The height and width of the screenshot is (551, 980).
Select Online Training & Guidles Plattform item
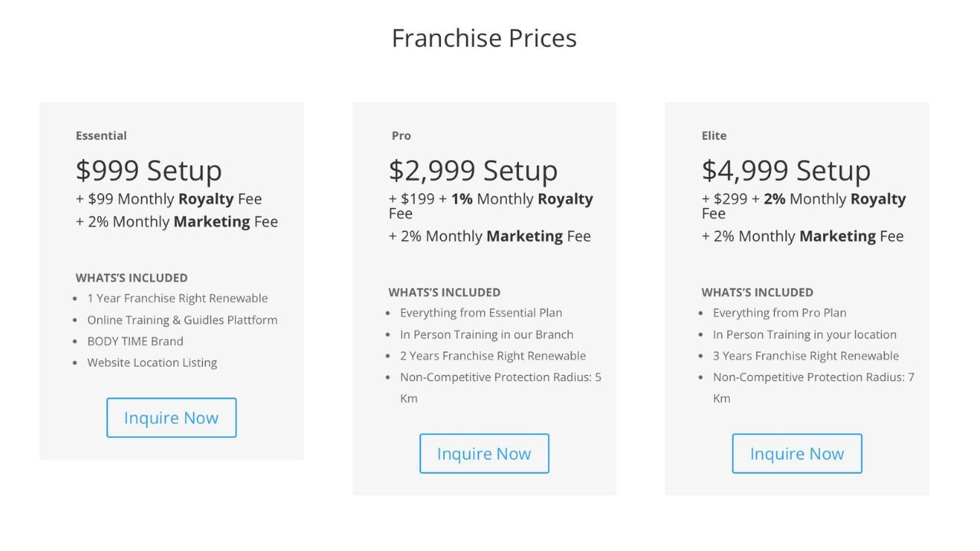(x=182, y=320)
